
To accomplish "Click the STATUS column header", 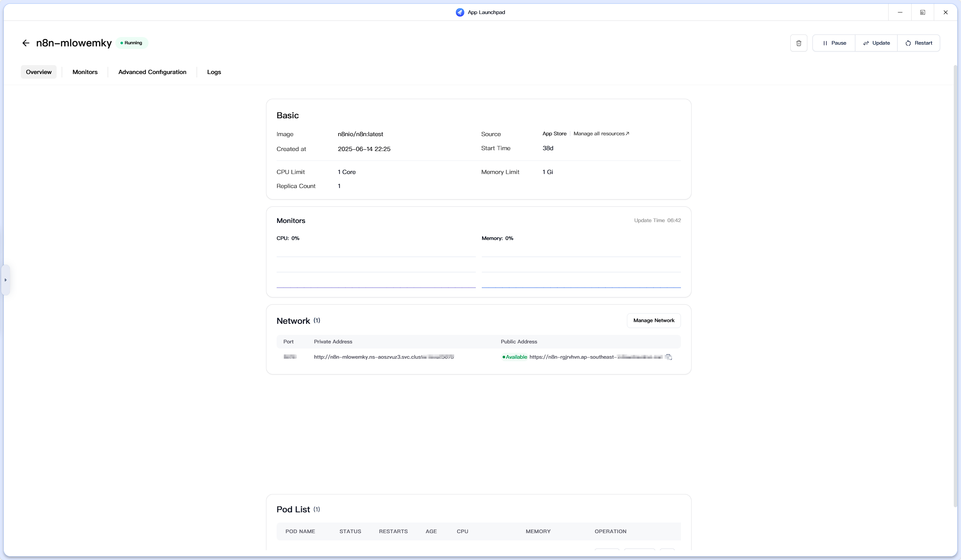I will coord(350,531).
